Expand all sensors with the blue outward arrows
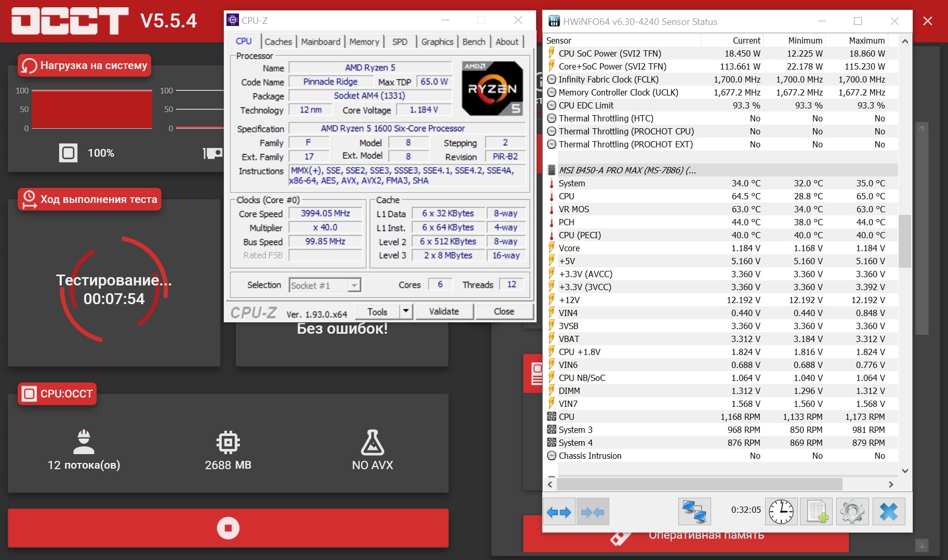 (x=558, y=513)
